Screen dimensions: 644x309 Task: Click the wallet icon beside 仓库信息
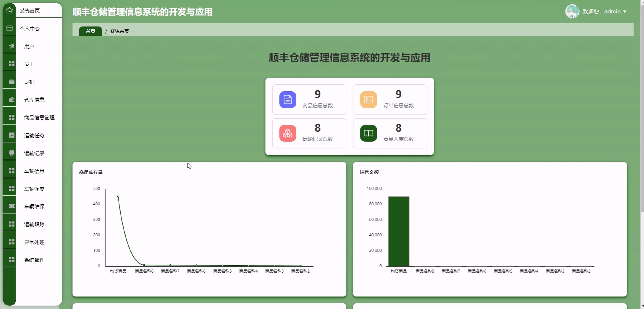click(x=11, y=100)
